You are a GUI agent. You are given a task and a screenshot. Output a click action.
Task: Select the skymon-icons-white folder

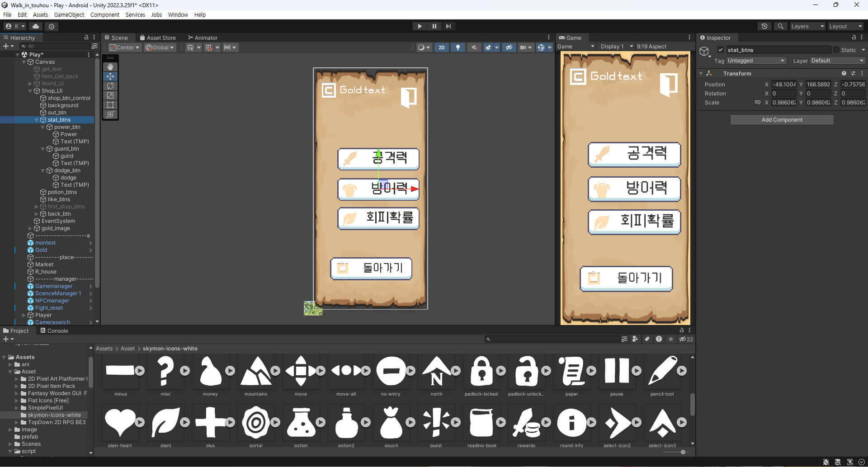(54, 415)
